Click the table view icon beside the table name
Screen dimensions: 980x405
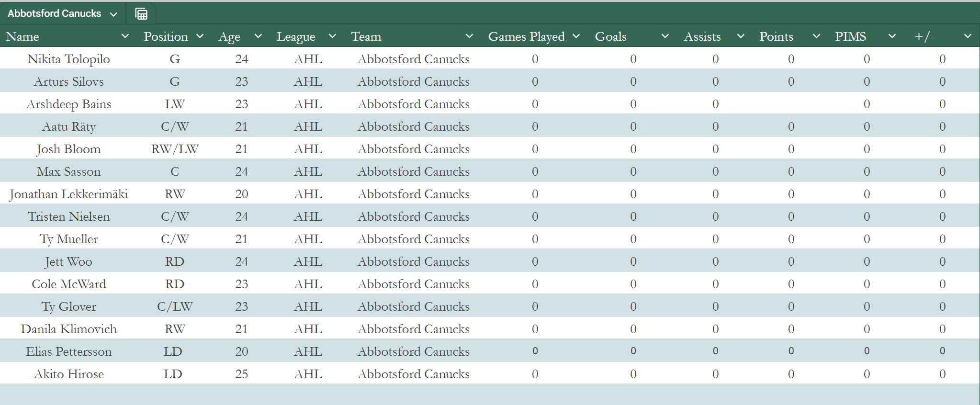point(141,14)
